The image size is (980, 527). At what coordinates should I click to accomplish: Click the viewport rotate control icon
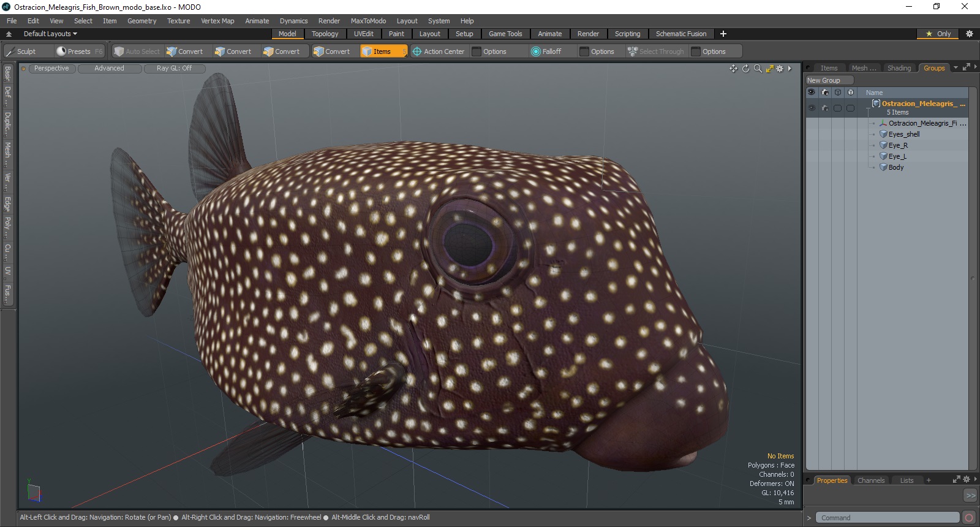pos(745,69)
